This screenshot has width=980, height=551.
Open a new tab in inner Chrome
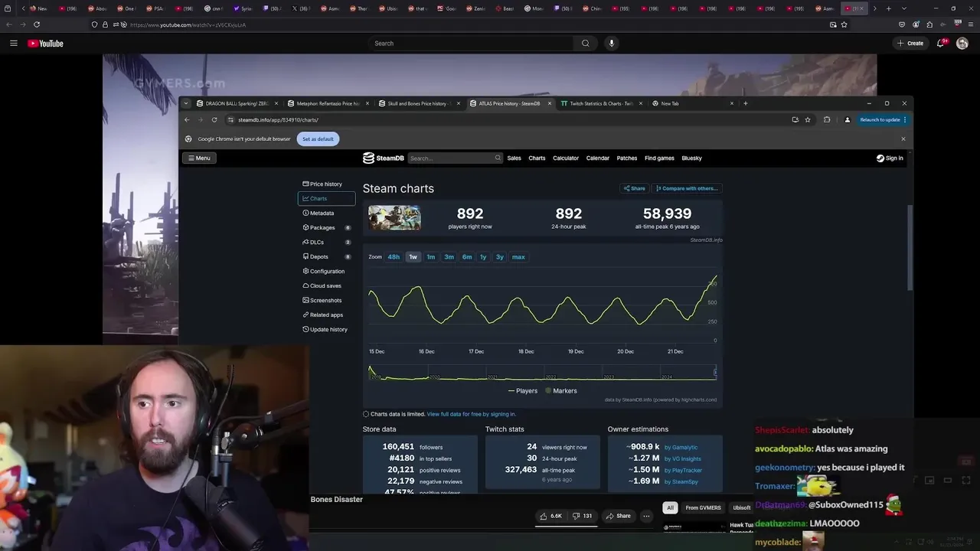pos(746,103)
